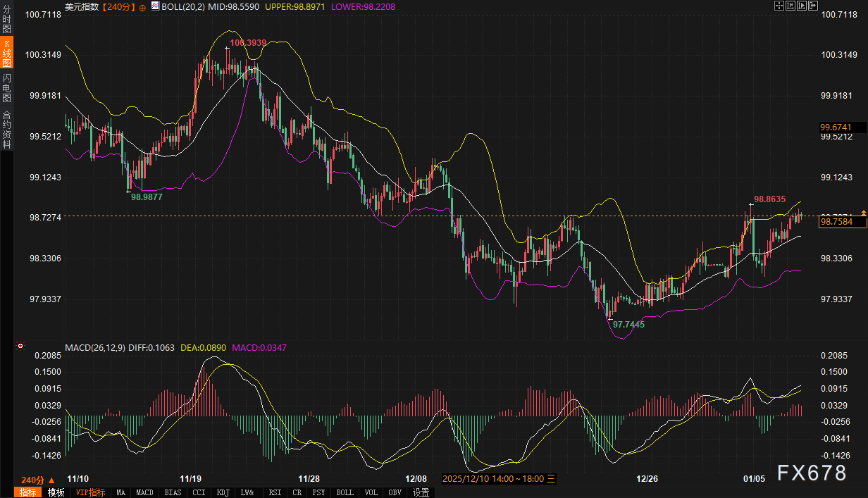
Task: Apply the KDJ indicator
Action: pos(223,492)
